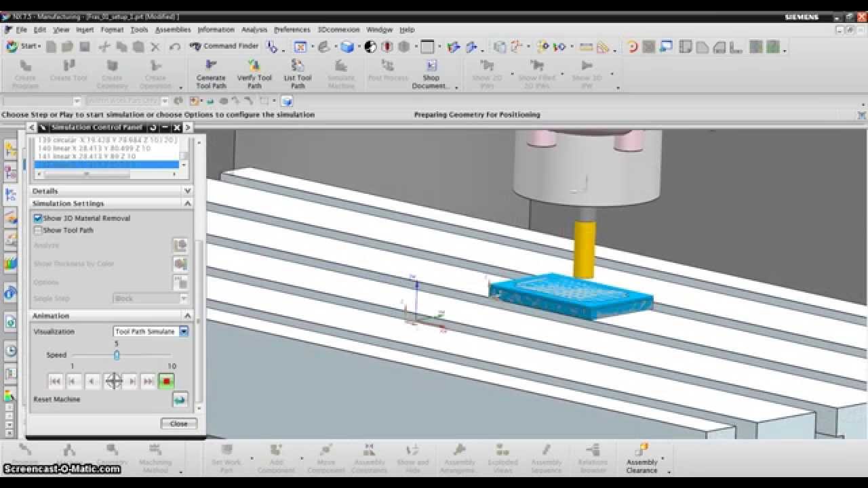Open the Command Finder

(x=224, y=46)
